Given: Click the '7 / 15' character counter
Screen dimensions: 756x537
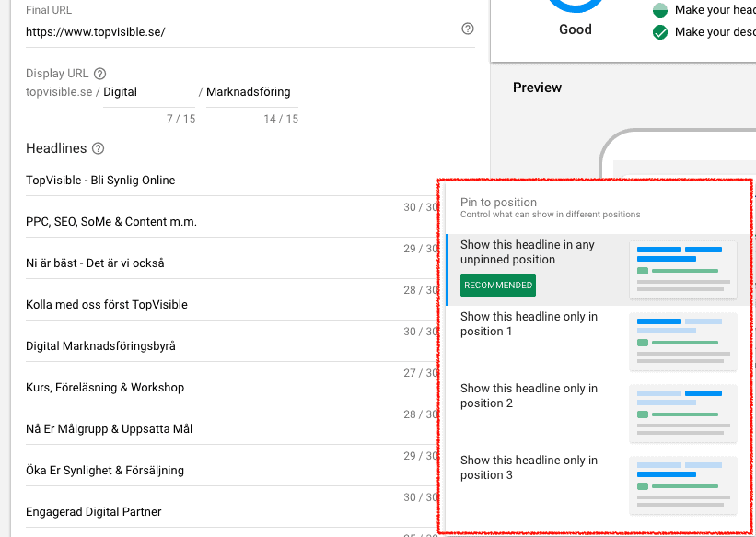Looking at the screenshot, I should tap(180, 119).
